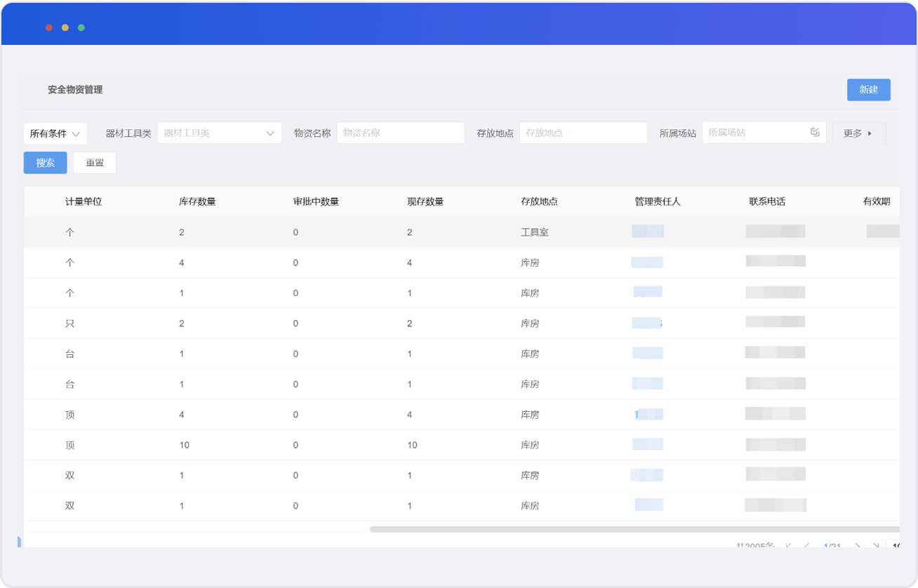This screenshot has height=588, width=918.
Task: Focus the 物资名称 input field
Action: [400, 133]
